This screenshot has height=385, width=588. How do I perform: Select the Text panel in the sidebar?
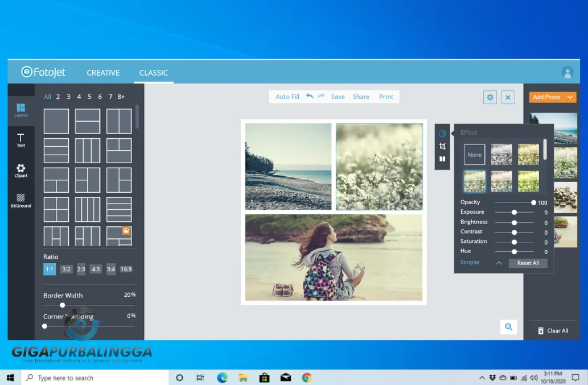(20, 139)
